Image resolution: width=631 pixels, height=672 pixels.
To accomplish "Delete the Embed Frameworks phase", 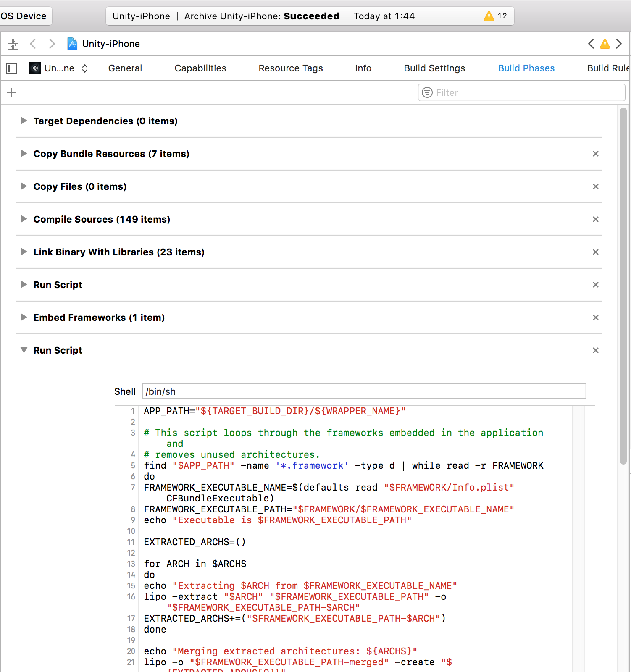I will 595,318.
